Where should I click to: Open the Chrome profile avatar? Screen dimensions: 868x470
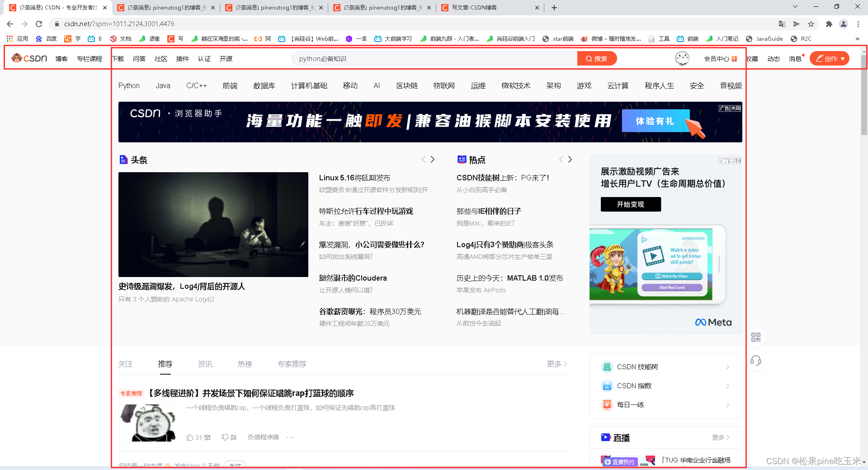pyautogui.click(x=843, y=24)
